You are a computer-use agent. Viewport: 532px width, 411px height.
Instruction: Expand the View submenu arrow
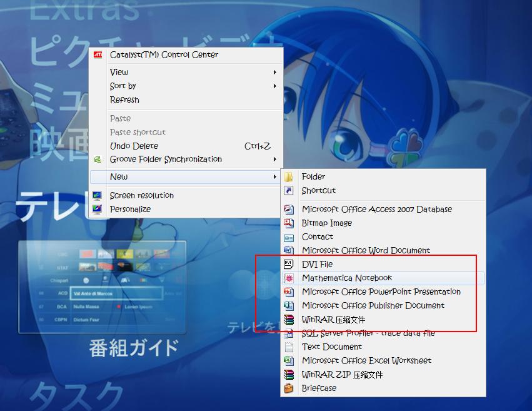point(275,73)
